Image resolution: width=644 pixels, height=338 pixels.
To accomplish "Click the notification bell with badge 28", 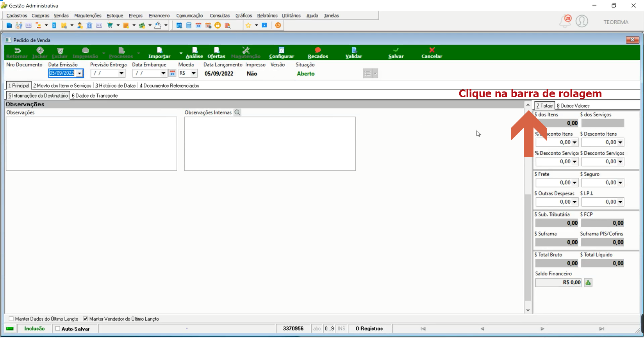I will pyautogui.click(x=565, y=21).
